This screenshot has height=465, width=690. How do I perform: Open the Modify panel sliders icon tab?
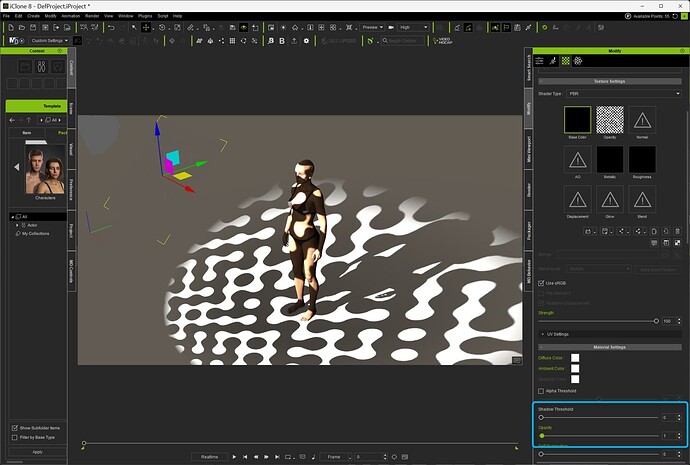pyautogui.click(x=540, y=61)
